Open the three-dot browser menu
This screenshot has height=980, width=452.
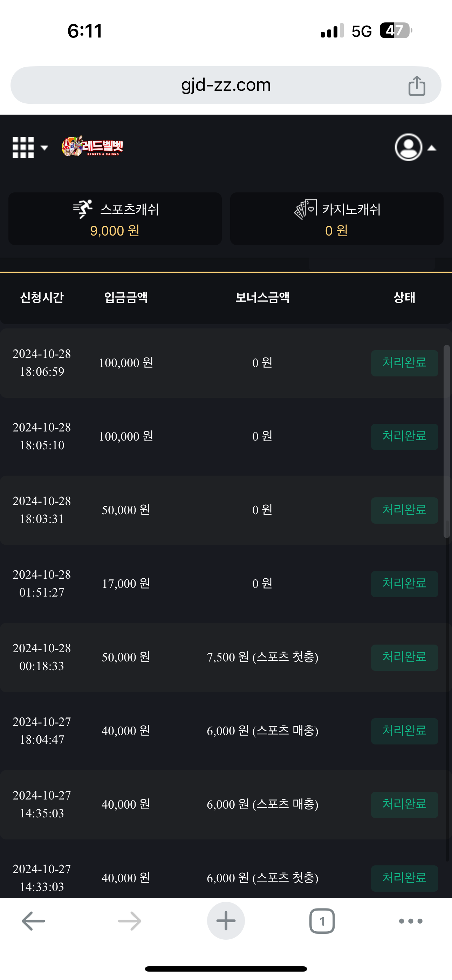[x=411, y=921]
